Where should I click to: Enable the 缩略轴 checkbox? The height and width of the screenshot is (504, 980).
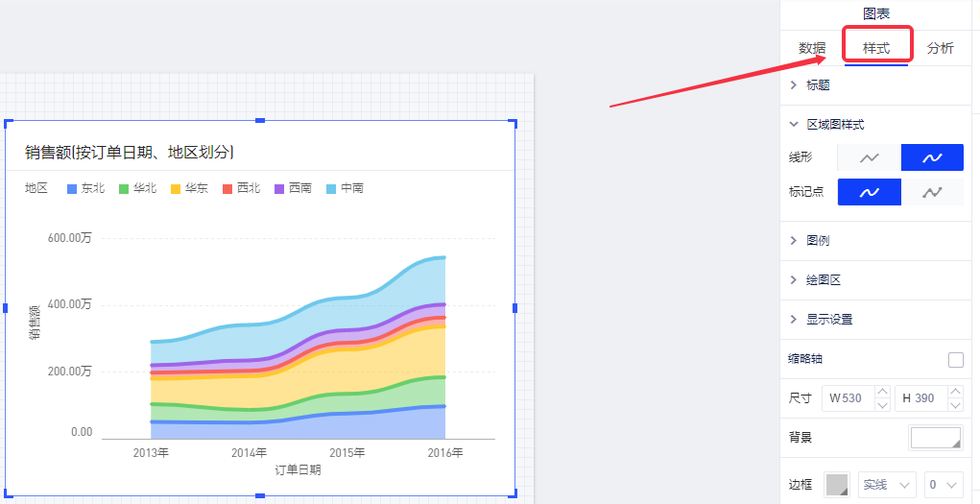(955, 360)
